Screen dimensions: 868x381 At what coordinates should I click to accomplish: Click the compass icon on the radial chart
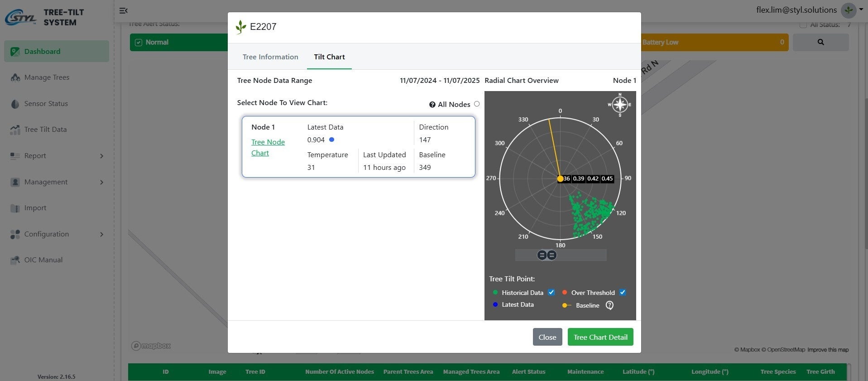click(x=619, y=105)
